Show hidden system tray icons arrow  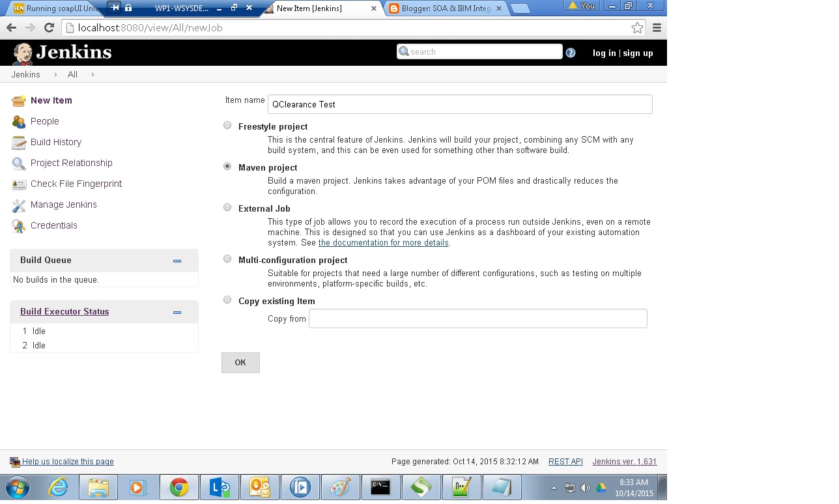tap(554, 488)
